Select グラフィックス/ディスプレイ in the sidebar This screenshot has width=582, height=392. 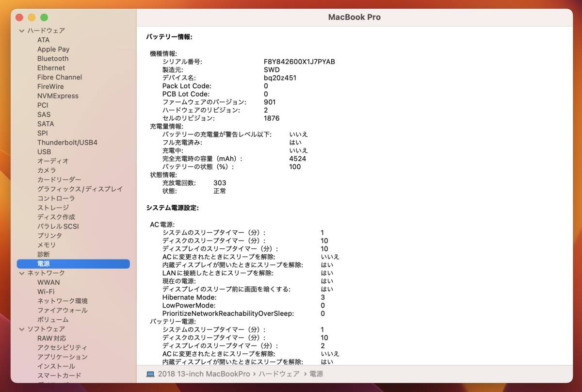click(x=81, y=189)
